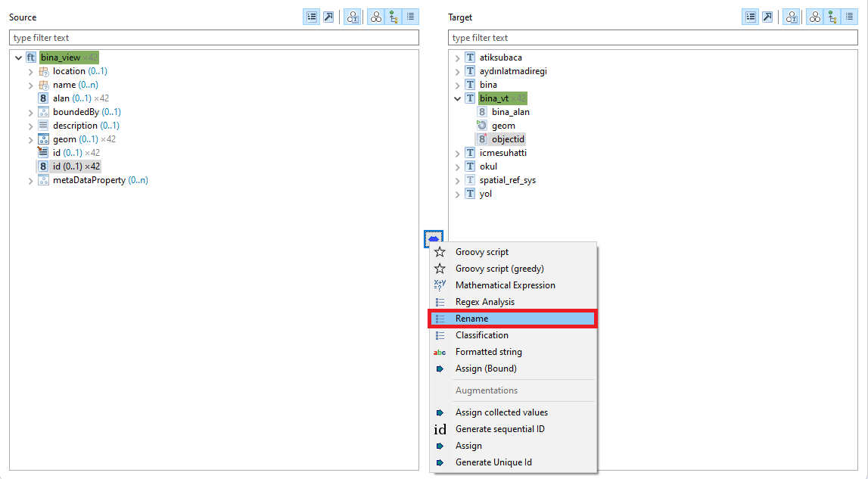868x479 pixels.
Task: Choose Classification in the function menu
Action: [x=512, y=335]
